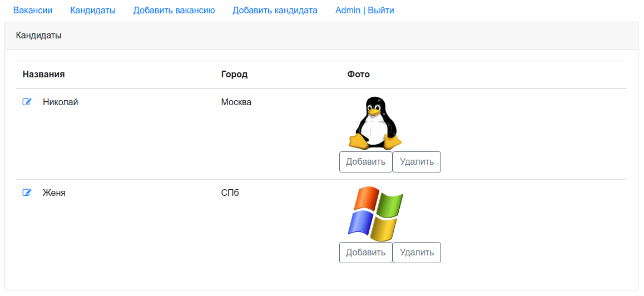Click Удалить photo button for Женя

pos(417,252)
